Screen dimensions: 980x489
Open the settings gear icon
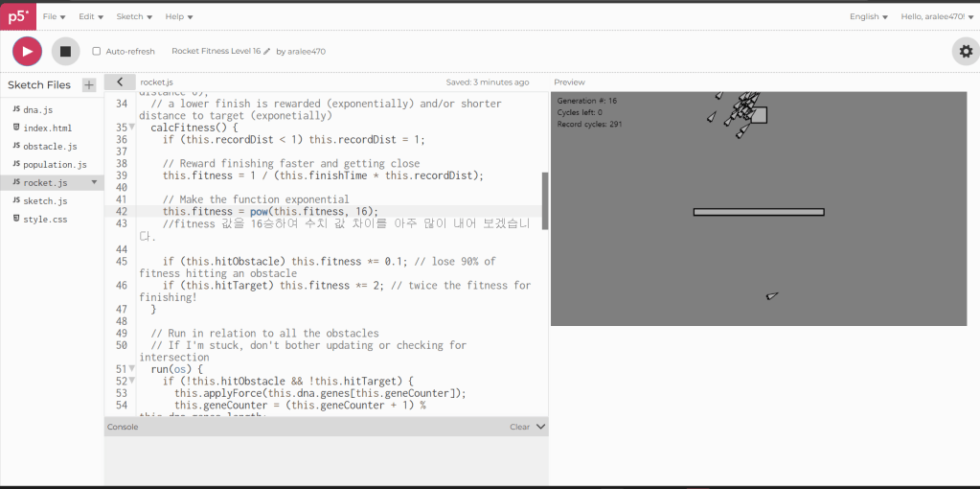[965, 51]
